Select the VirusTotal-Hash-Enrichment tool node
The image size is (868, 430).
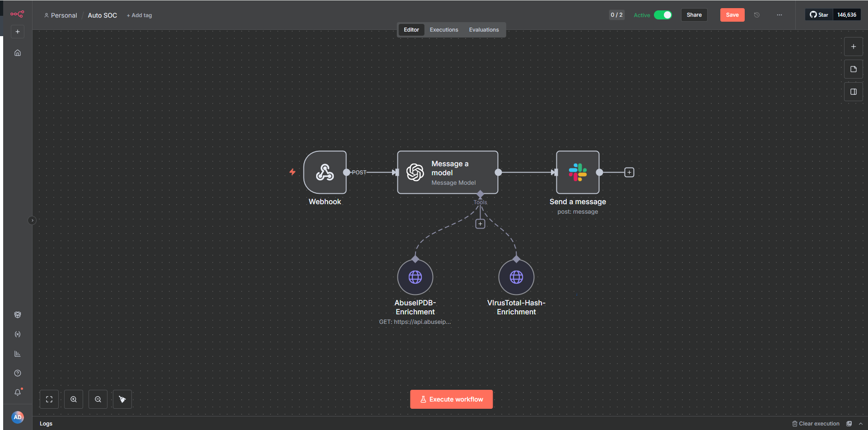point(516,276)
